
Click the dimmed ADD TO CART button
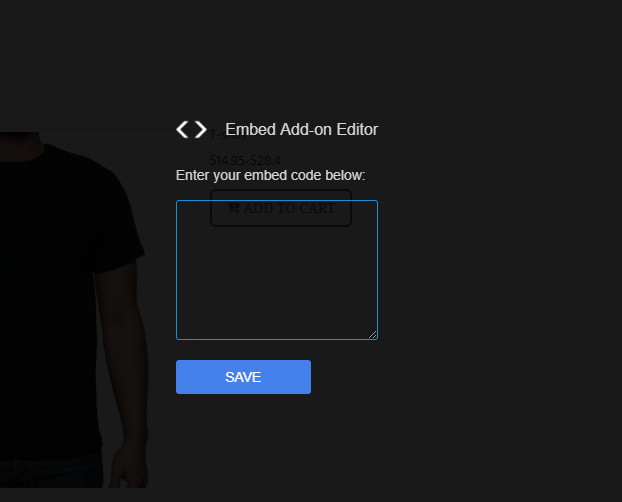point(281,208)
